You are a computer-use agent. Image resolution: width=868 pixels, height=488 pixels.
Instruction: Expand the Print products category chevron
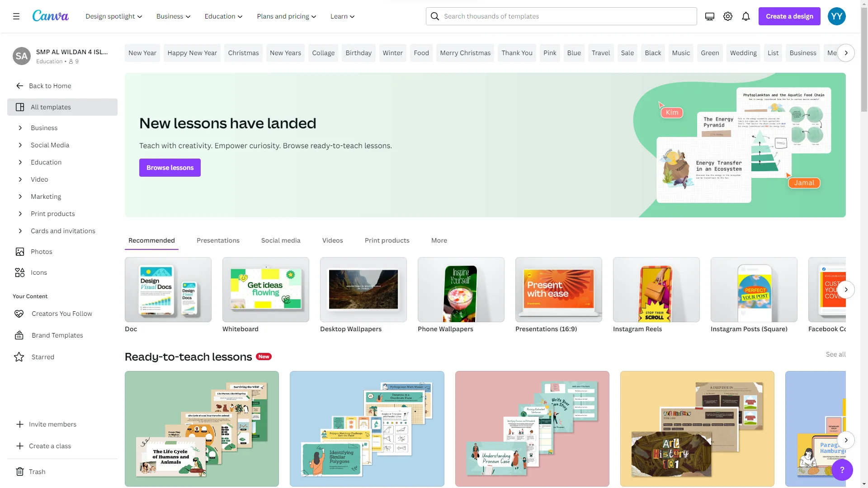(20, 214)
